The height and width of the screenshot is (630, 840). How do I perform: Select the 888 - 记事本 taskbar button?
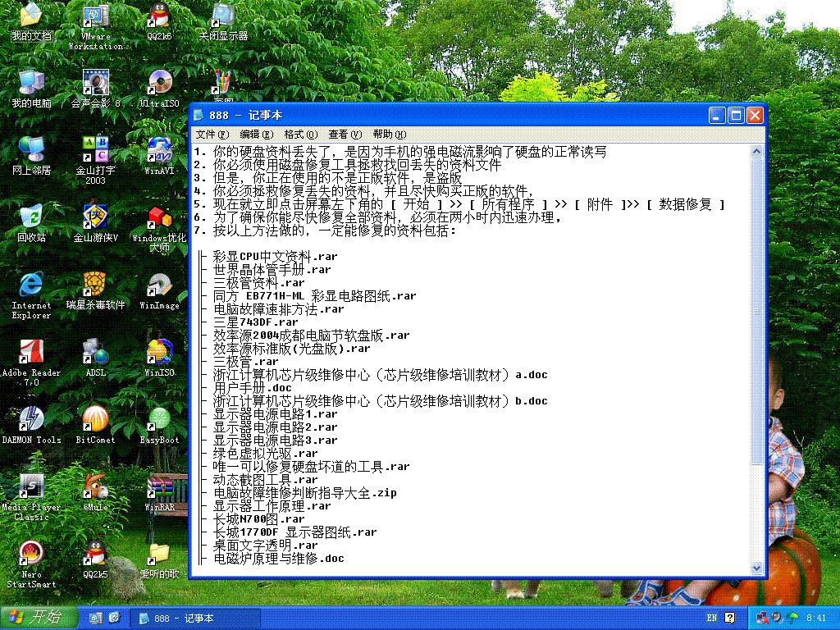(x=195, y=619)
